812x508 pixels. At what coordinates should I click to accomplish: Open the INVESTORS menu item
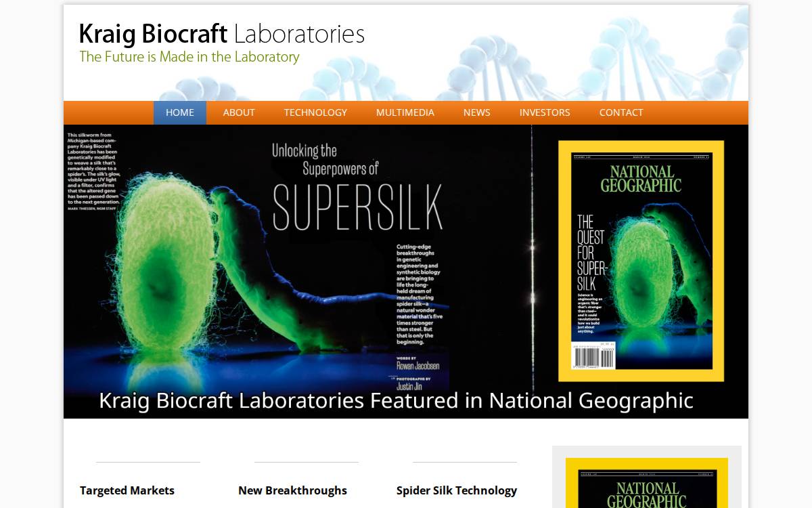coord(545,112)
